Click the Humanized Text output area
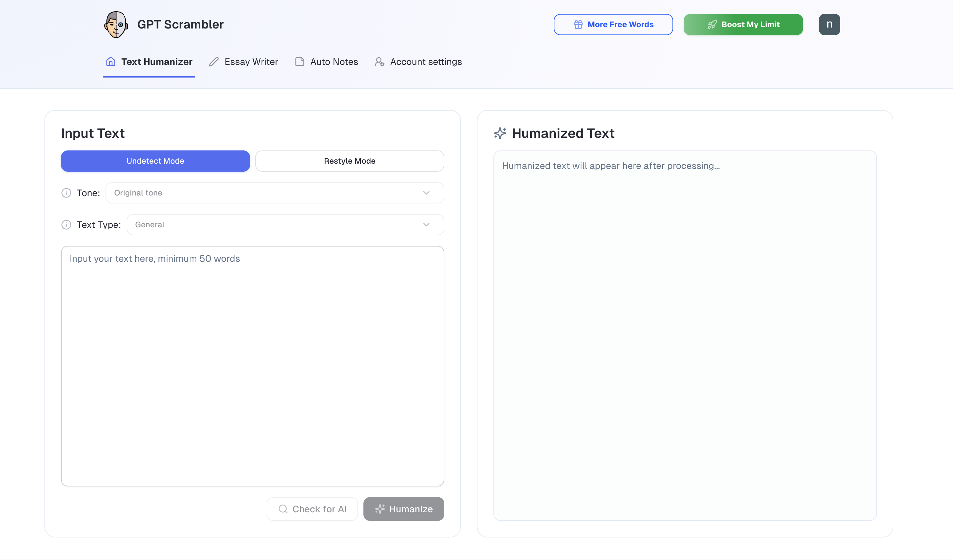The width and height of the screenshot is (953, 560). (684, 336)
